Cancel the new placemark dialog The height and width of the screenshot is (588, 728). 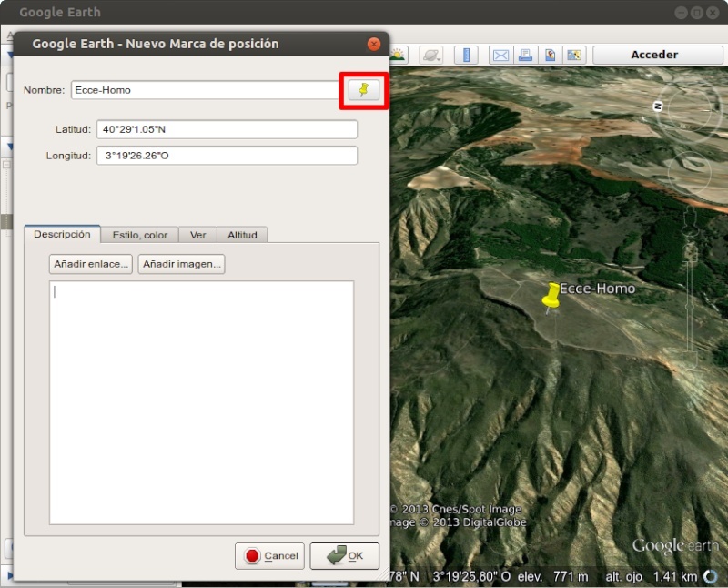(x=269, y=555)
